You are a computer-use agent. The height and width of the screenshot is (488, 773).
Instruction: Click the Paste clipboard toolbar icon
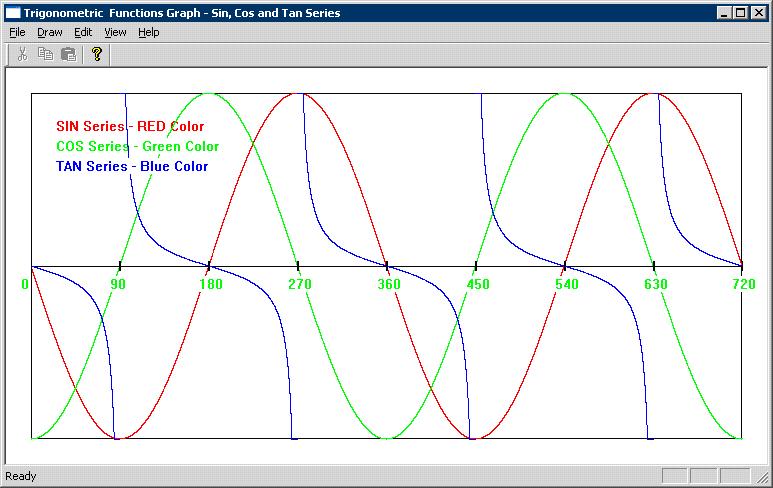[68, 54]
